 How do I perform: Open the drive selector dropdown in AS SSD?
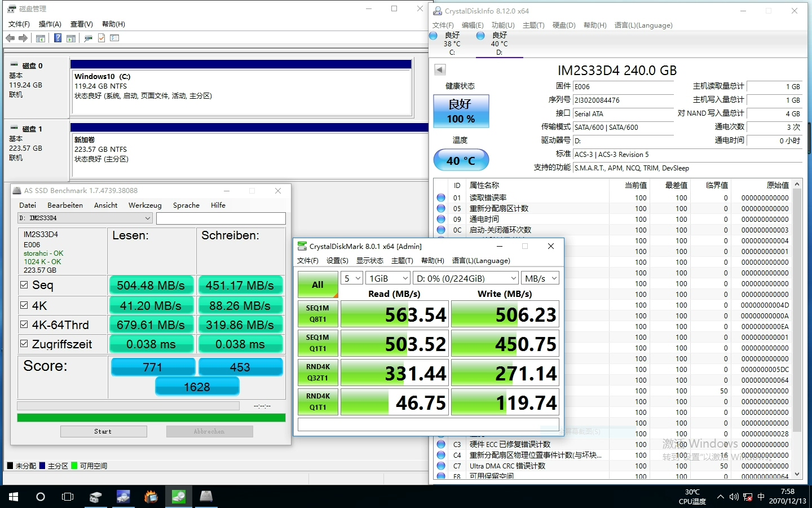tap(85, 218)
